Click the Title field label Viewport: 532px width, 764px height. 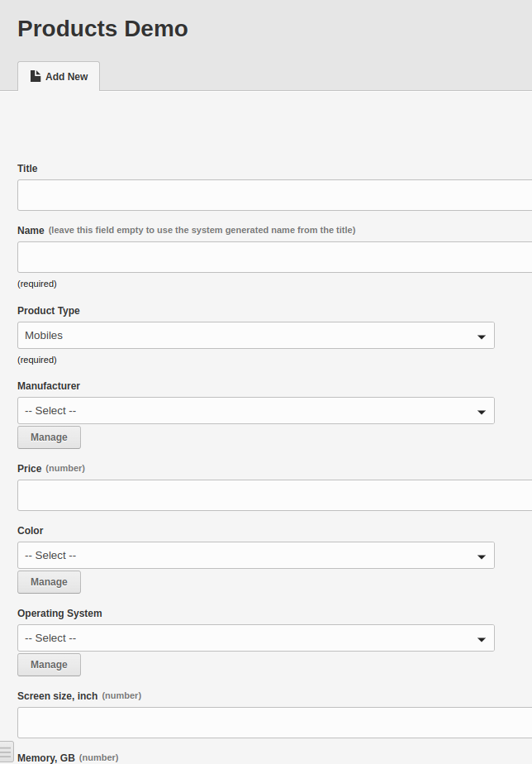point(27,168)
